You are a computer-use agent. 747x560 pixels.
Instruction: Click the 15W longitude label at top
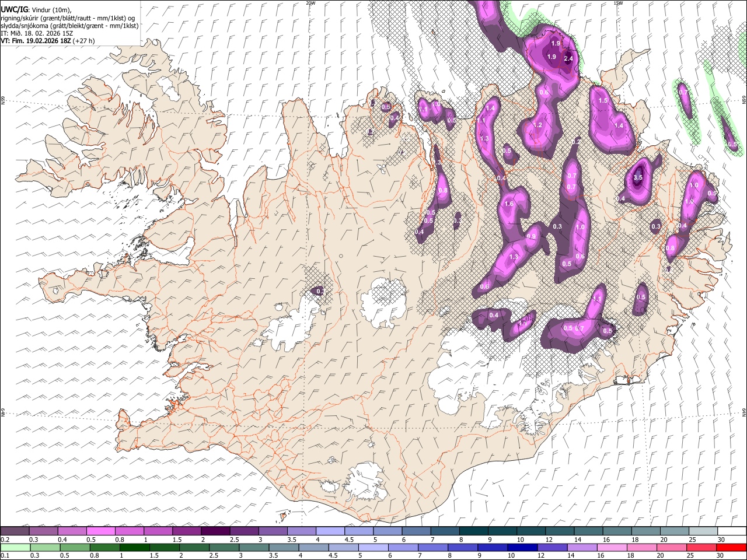[618, 3]
